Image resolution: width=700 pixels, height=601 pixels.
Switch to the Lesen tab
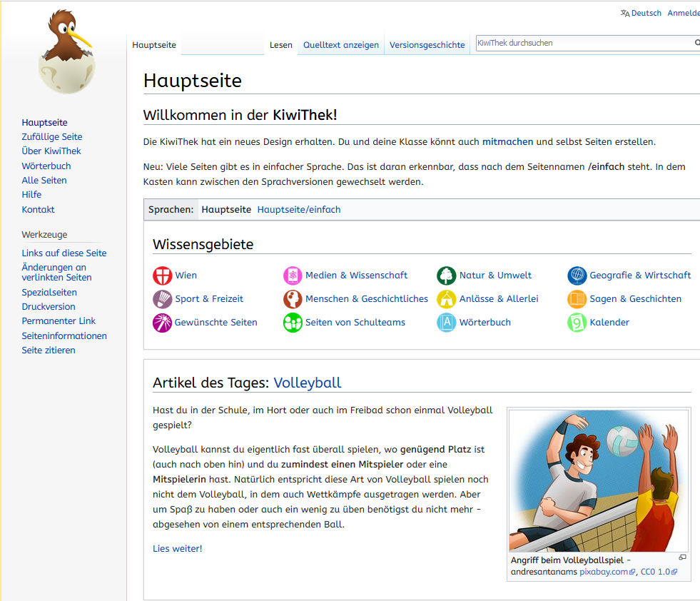[x=281, y=45]
